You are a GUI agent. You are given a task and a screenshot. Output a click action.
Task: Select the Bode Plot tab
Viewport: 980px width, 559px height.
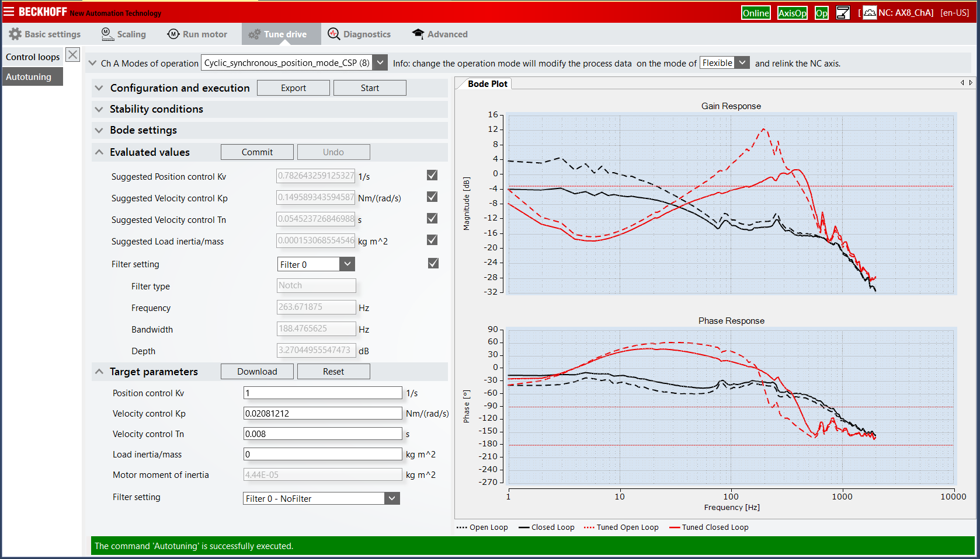488,84
